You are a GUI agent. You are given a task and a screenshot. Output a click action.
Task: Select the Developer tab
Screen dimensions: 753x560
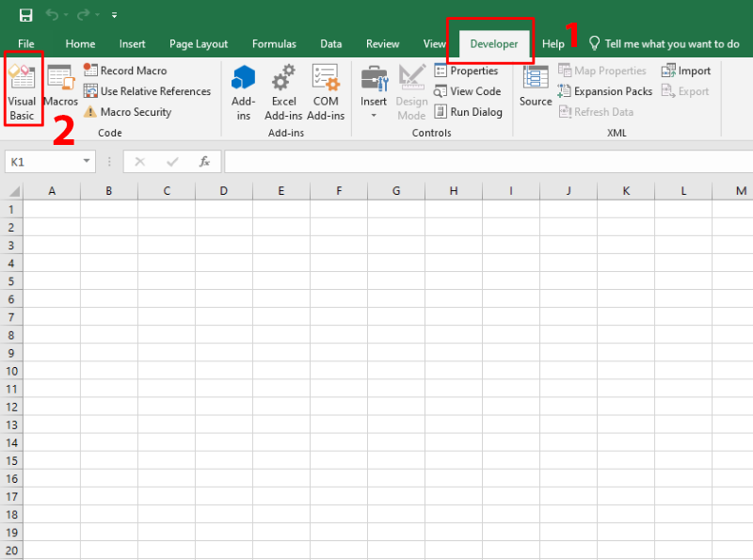(493, 43)
